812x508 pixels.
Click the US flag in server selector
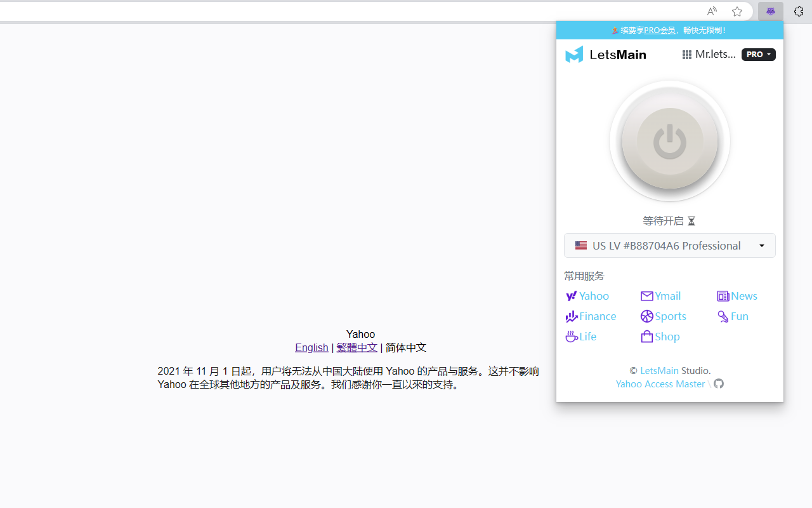pos(581,246)
